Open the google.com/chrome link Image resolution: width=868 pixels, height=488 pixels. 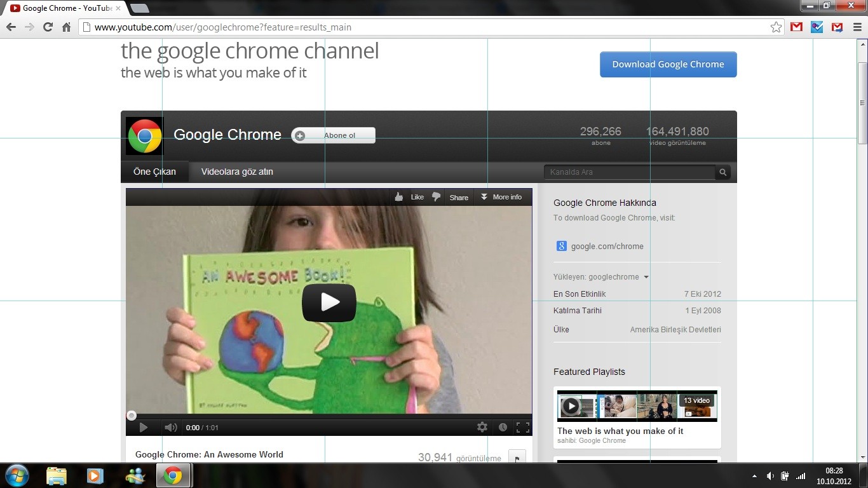(x=607, y=247)
